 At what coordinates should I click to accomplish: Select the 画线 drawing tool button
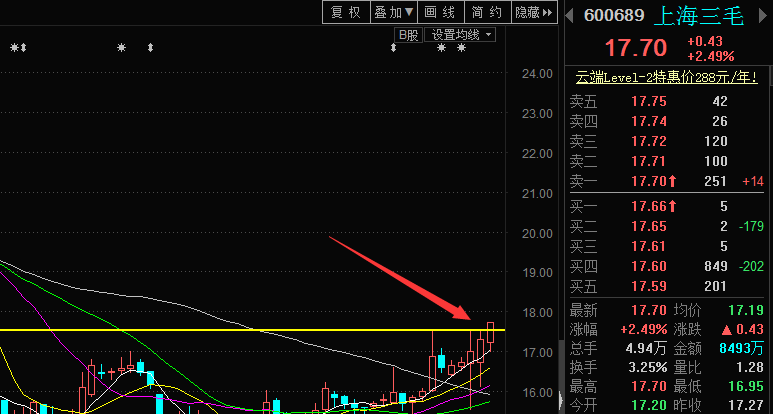click(441, 12)
